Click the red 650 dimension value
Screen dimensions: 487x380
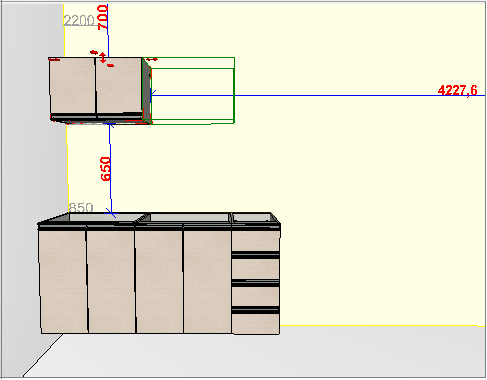[105, 169]
